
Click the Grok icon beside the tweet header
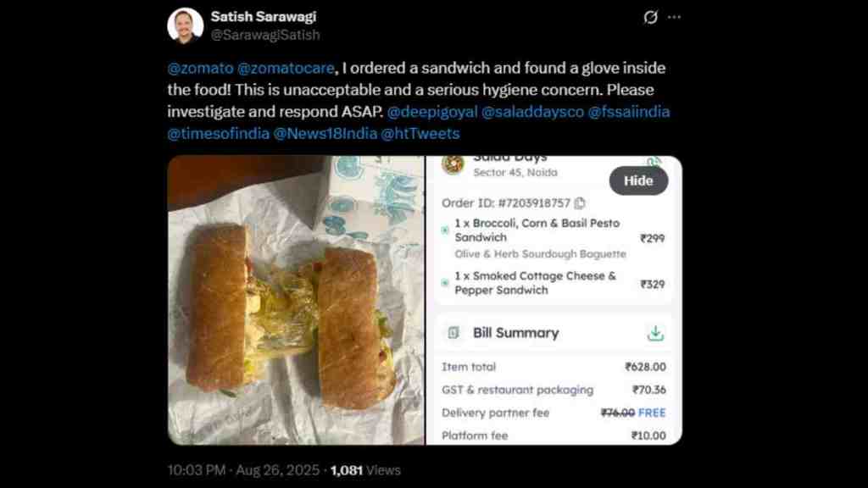pos(651,17)
